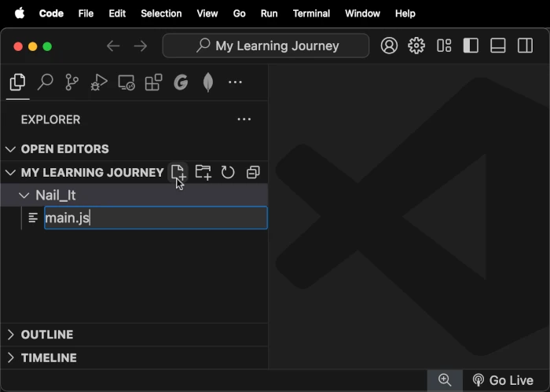Open the Grammarly G icon view

[181, 82]
